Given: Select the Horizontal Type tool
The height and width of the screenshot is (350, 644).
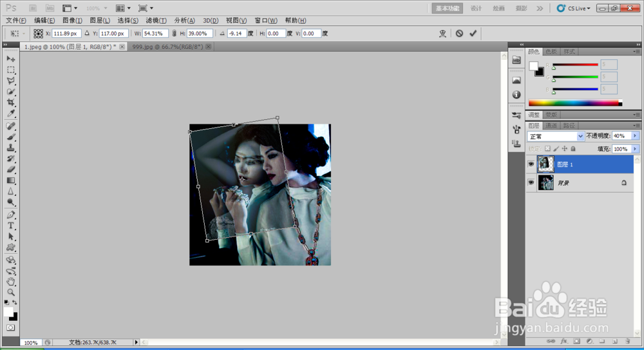Looking at the screenshot, I should [x=11, y=226].
